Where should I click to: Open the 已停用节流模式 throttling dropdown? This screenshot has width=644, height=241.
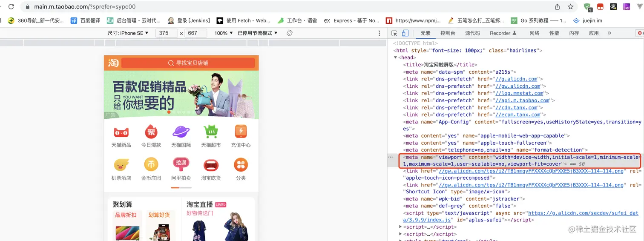[258, 33]
